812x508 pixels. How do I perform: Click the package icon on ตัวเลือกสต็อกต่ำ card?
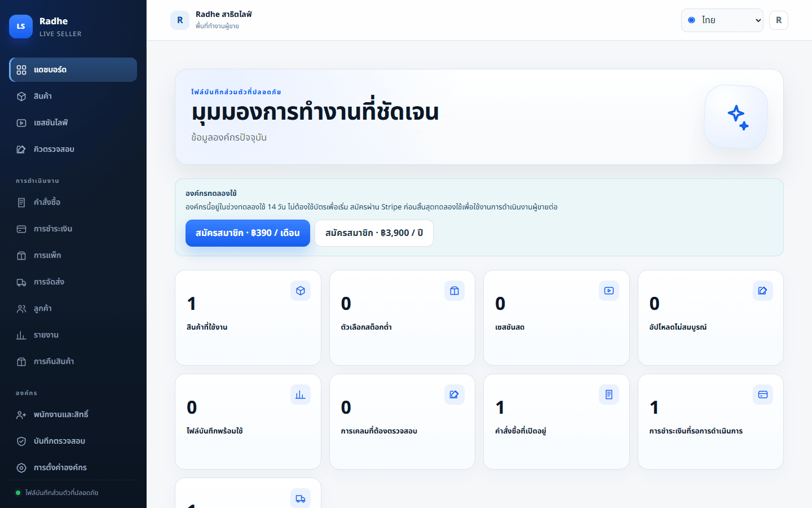pos(454,291)
